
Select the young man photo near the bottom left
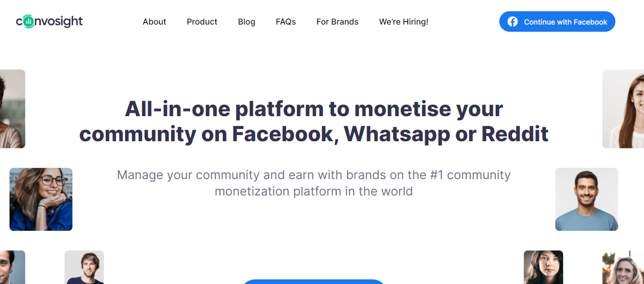[84, 267]
